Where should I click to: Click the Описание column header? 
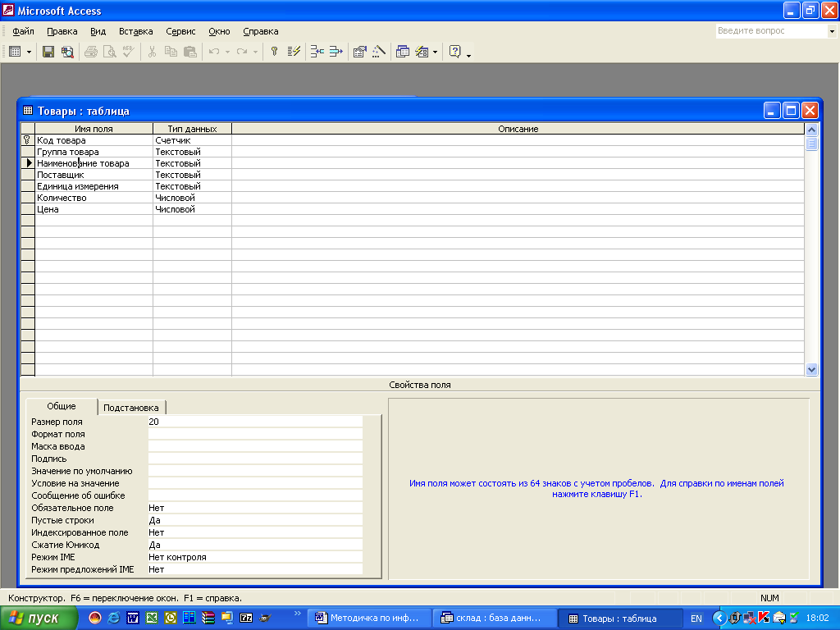pyautogui.click(x=518, y=129)
